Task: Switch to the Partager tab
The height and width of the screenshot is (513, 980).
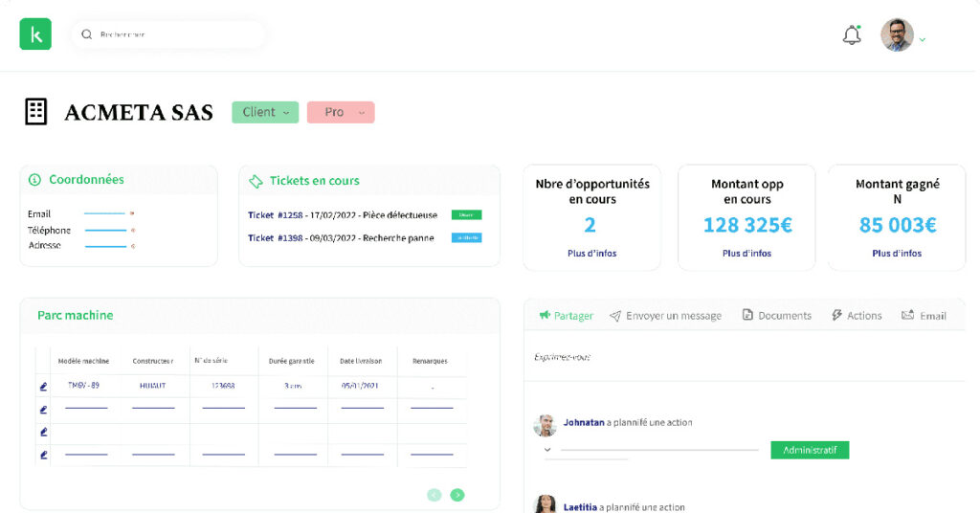Action: [x=566, y=316]
